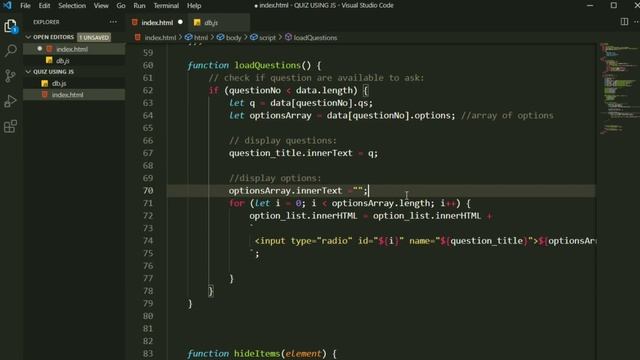Open Explorer more actions ellipsis
Screen dimensions: 640x360
coord(113,22)
